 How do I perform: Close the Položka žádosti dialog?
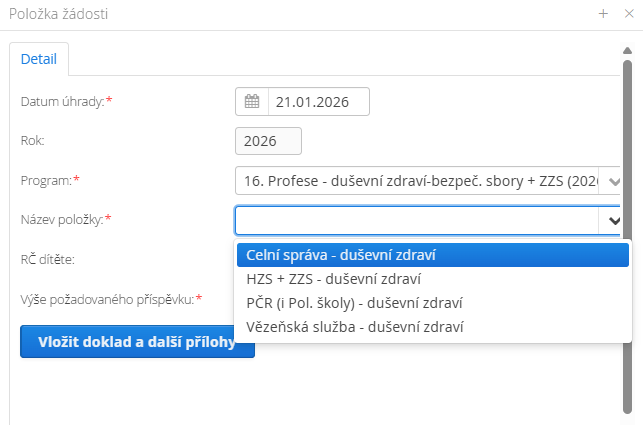pyautogui.click(x=628, y=14)
